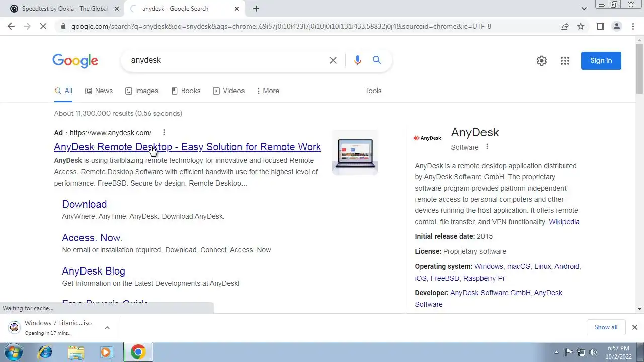
Task: Click the Chrome taskbar icon
Action: [138, 352]
